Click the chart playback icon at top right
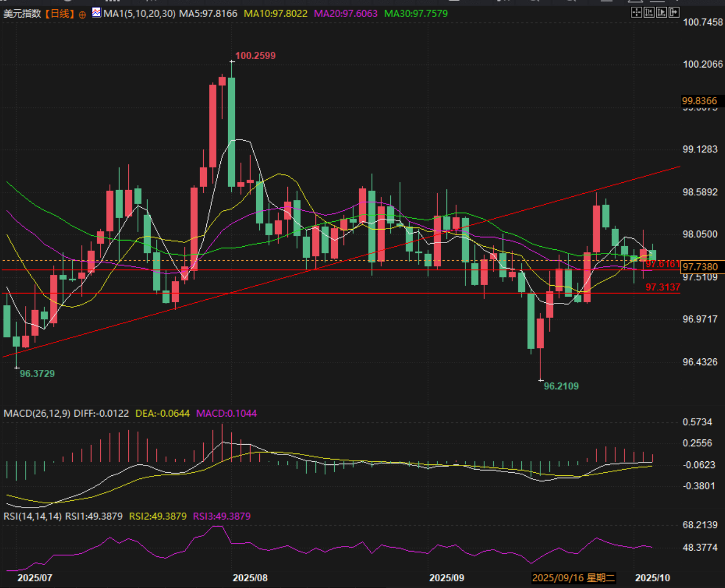Viewport: 725px width, 588px height. [661, 12]
